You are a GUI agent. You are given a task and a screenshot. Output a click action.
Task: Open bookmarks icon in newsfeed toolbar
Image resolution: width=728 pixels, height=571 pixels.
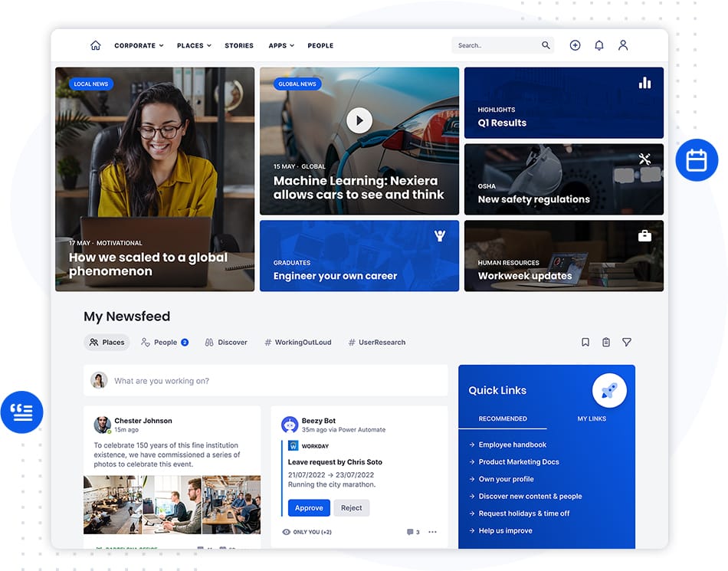(585, 342)
